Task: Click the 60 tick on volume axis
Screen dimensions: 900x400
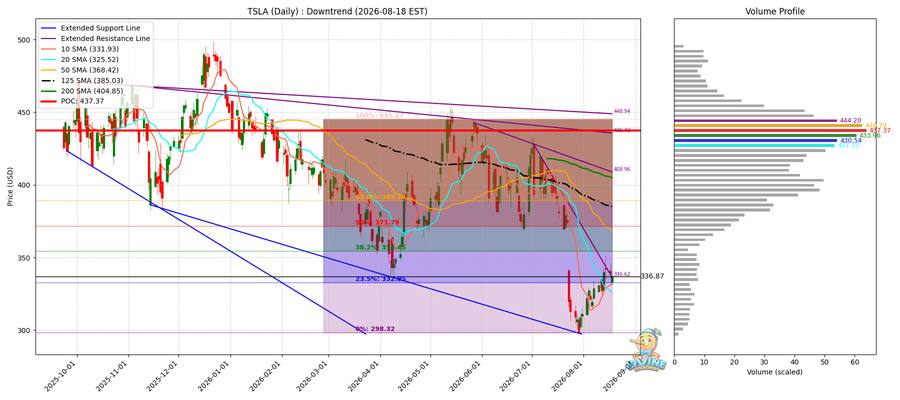Action: point(855,362)
